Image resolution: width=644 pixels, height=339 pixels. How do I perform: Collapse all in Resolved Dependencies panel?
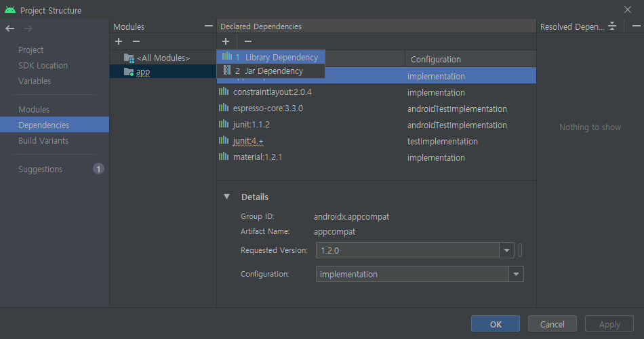(612, 26)
